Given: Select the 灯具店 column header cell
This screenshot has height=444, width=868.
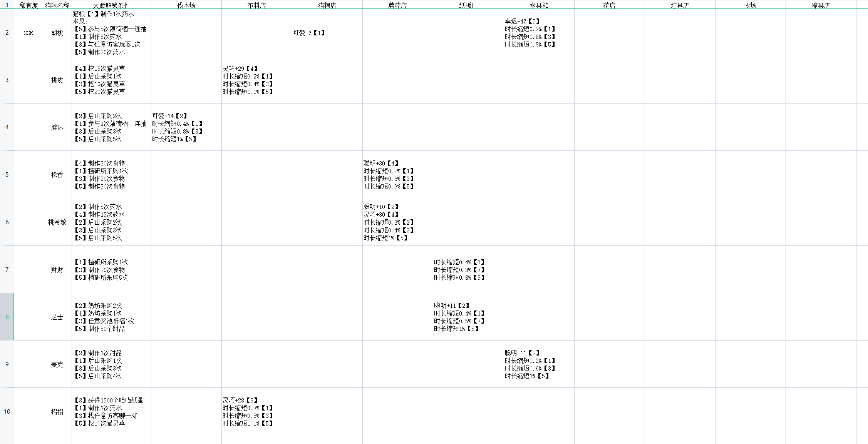Looking at the screenshot, I should 680,5.
